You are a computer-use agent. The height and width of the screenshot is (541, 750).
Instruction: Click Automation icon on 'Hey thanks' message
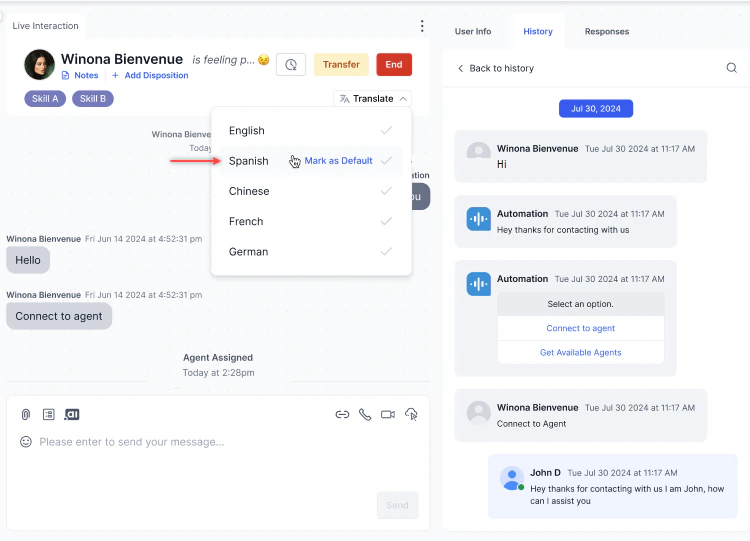click(478, 219)
